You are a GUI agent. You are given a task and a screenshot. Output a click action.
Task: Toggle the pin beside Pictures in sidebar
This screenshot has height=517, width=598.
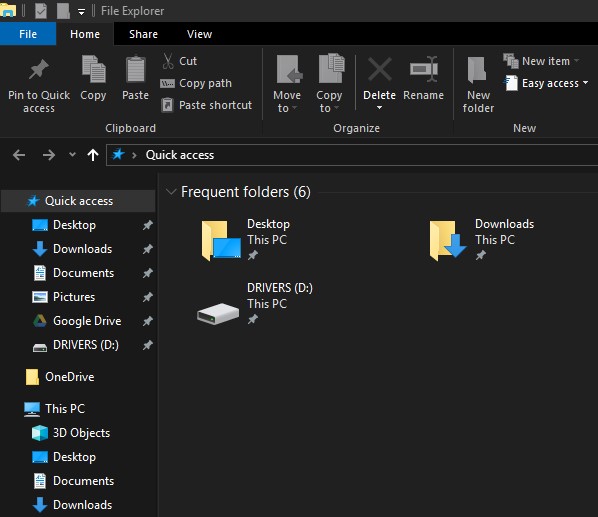tap(148, 297)
